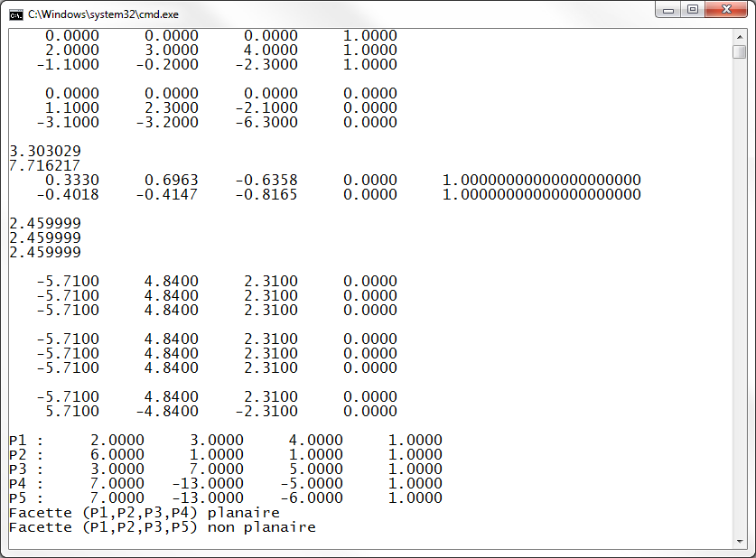Click the first 1.00000000000000000000 value
Screen dimensions: 756x558
pyautogui.click(x=541, y=181)
